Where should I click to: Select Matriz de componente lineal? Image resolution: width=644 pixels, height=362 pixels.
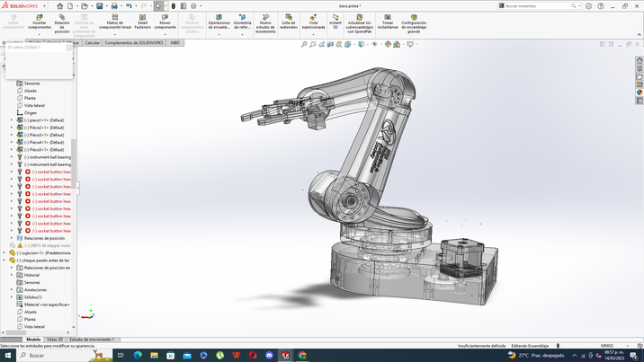click(x=115, y=22)
